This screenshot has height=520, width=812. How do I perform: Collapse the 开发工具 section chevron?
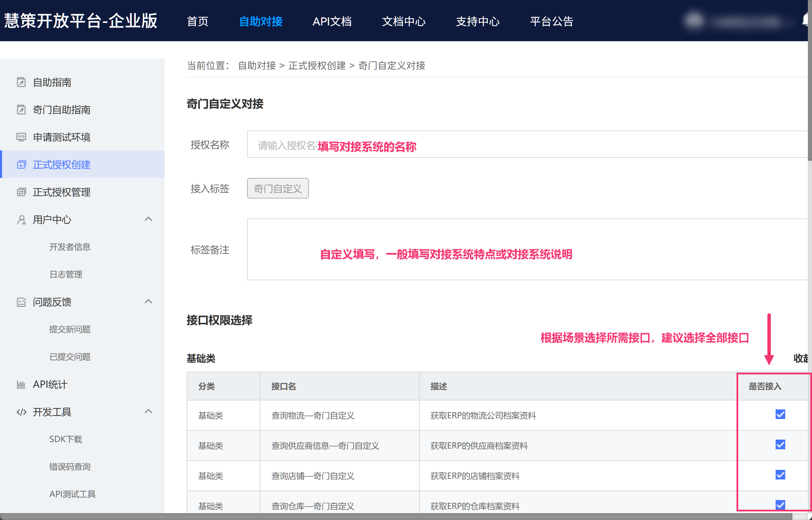[148, 411]
